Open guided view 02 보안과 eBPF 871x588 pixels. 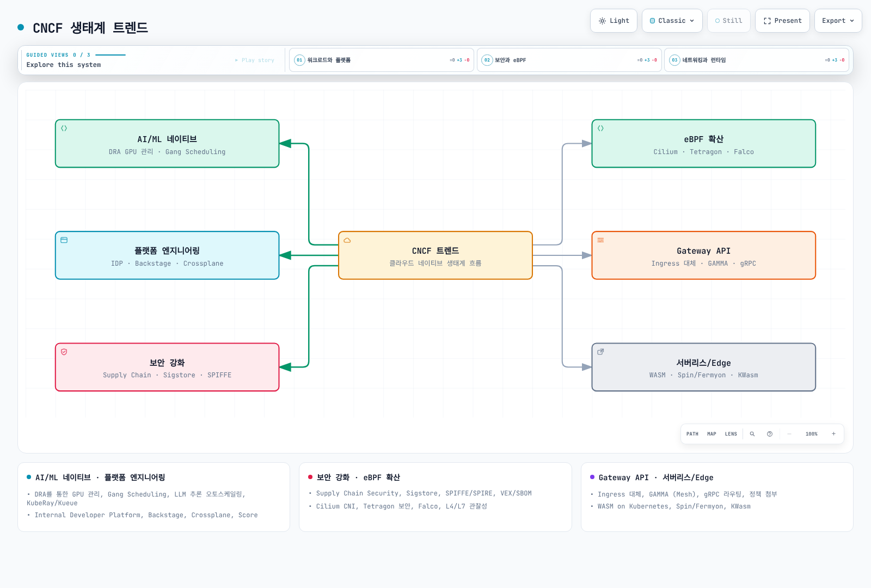pyautogui.click(x=569, y=60)
